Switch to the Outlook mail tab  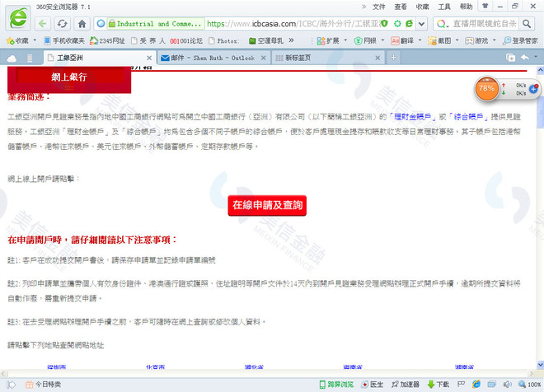(213, 58)
